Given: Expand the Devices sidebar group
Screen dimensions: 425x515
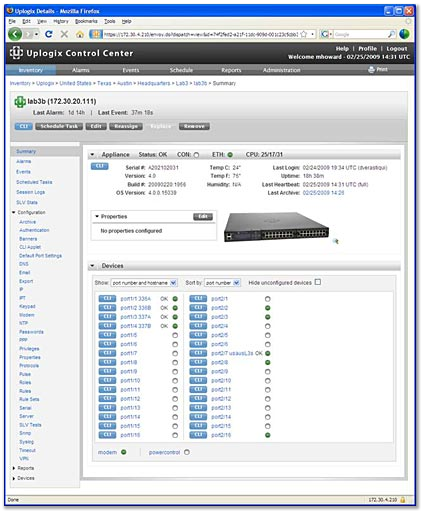Looking at the screenshot, I should (14, 478).
